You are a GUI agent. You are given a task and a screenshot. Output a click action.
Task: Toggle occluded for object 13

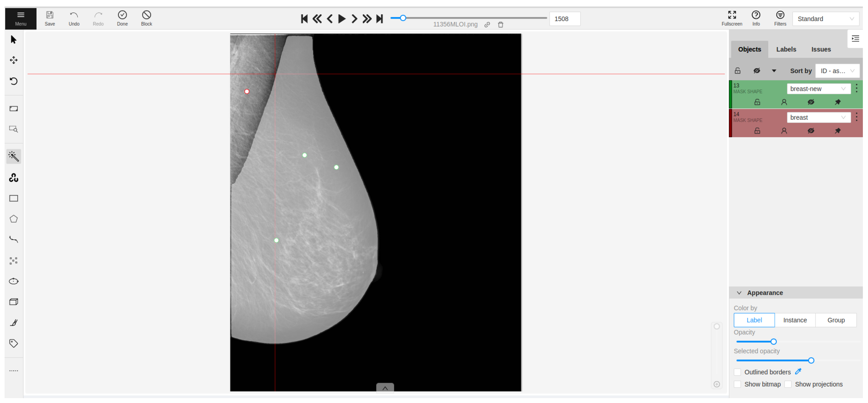pyautogui.click(x=784, y=102)
